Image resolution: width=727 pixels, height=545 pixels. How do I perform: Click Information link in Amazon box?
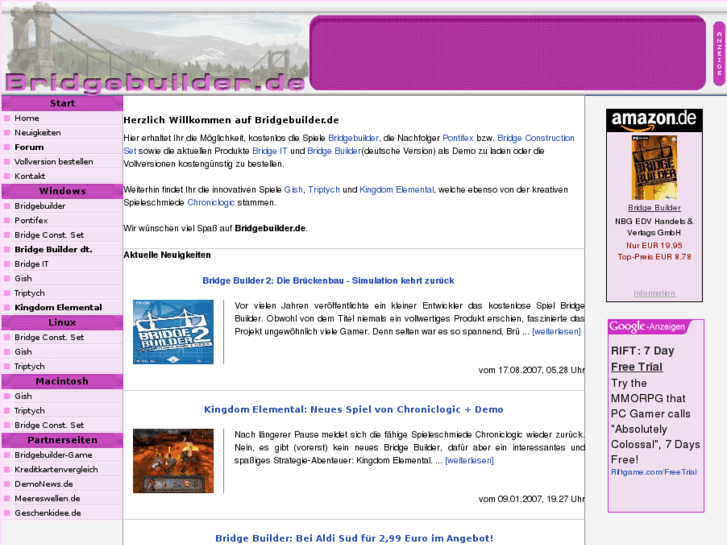tap(654, 293)
